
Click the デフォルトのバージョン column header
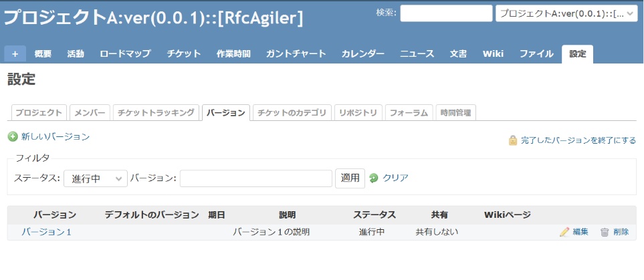(152, 215)
